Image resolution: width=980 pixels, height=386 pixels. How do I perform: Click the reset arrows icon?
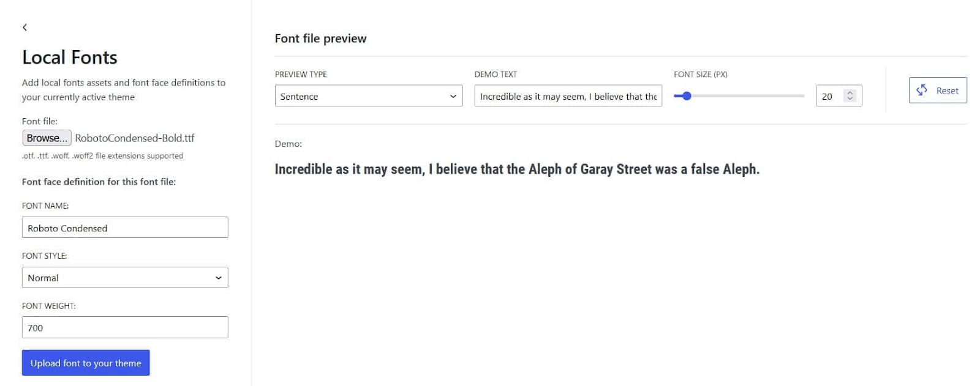pos(922,91)
